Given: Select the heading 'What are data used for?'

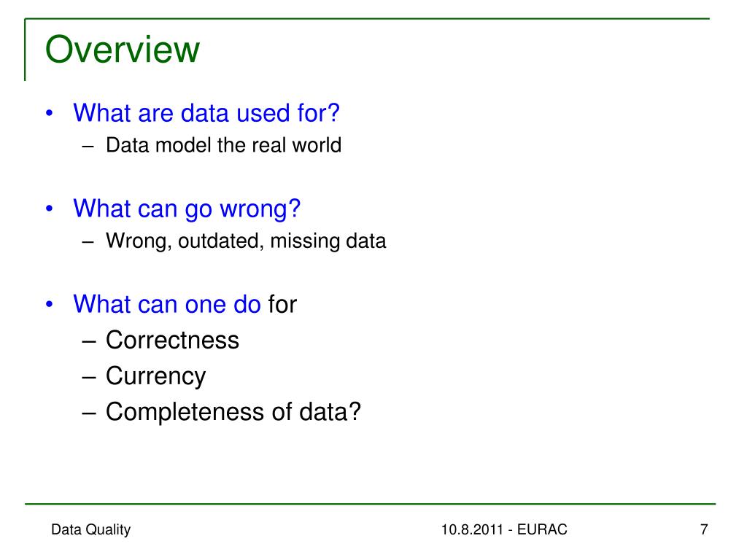Looking at the screenshot, I should click(206, 113).
